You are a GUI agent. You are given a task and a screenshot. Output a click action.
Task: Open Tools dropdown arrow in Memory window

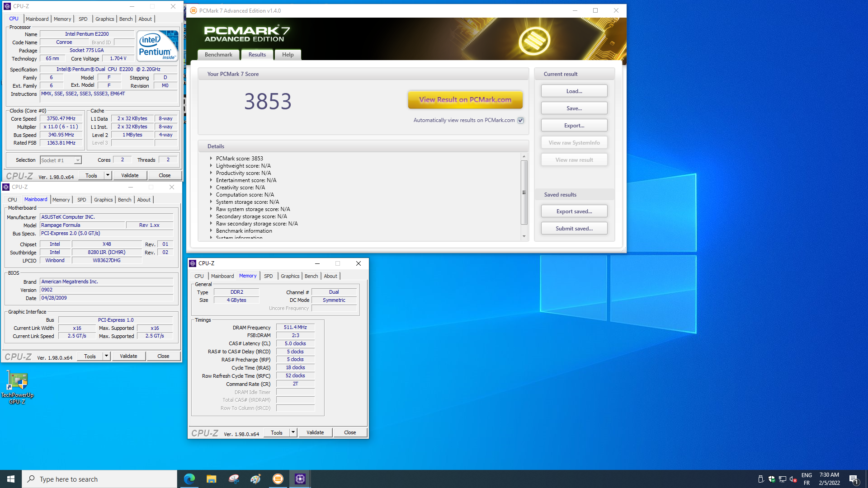point(293,432)
